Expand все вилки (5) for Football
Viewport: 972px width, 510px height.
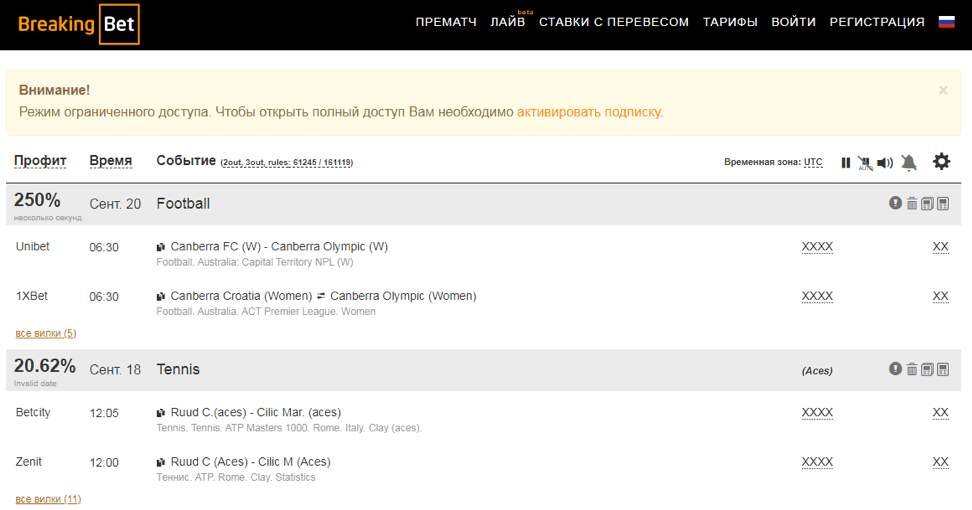pos(46,333)
